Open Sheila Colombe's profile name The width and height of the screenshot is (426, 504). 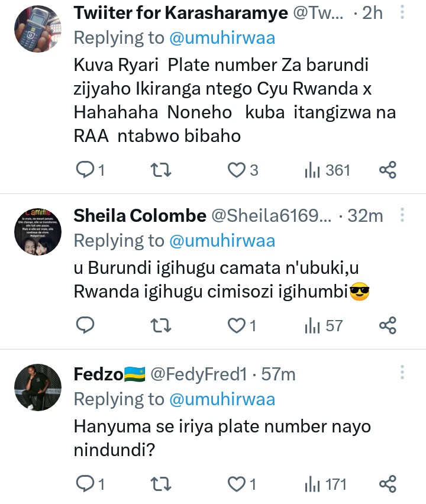point(140,217)
